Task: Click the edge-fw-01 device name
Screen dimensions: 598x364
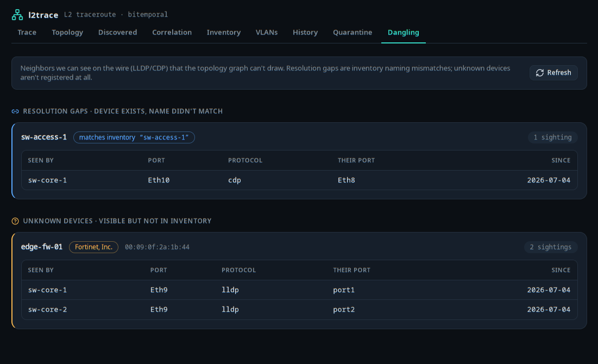Action: pyautogui.click(x=42, y=247)
